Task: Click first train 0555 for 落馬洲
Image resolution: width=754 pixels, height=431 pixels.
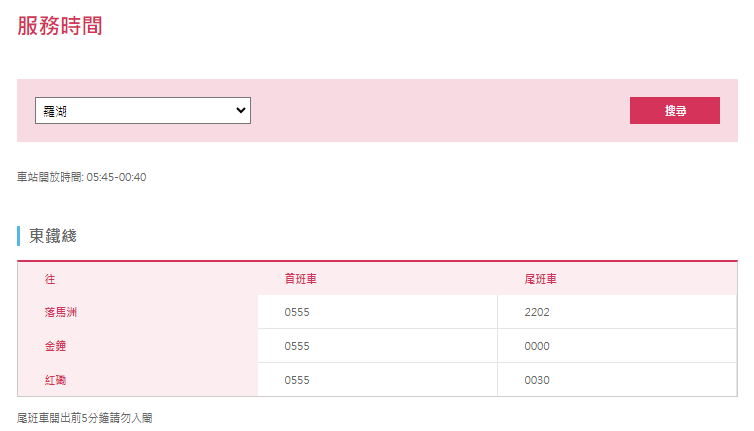Action: [x=297, y=312]
